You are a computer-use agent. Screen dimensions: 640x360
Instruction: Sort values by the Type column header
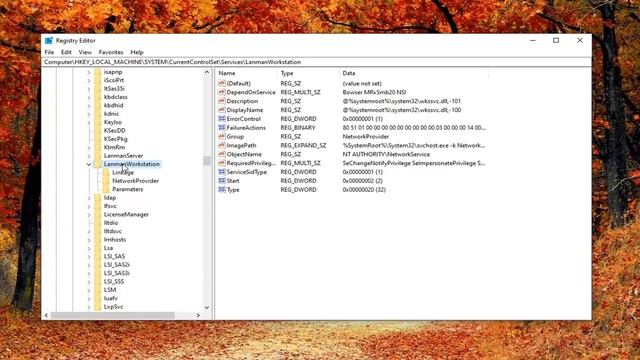click(x=308, y=73)
